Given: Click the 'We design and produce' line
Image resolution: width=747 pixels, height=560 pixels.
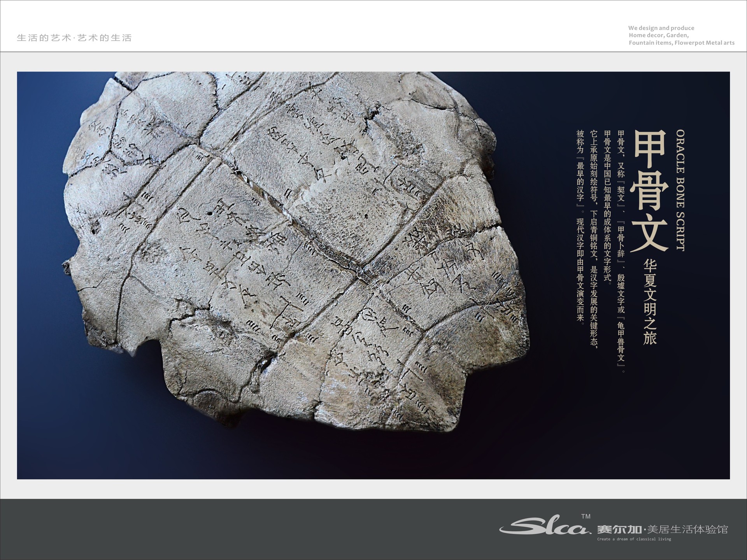Looking at the screenshot, I should click(x=661, y=28).
